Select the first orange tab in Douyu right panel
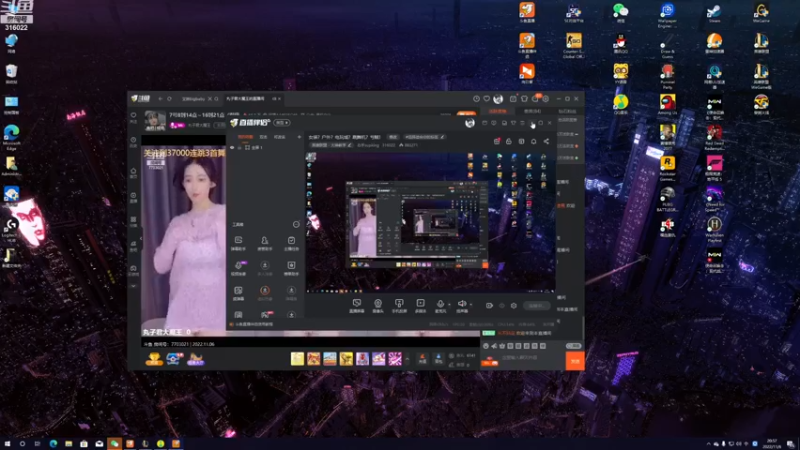The height and width of the screenshot is (450, 800). [x=498, y=111]
